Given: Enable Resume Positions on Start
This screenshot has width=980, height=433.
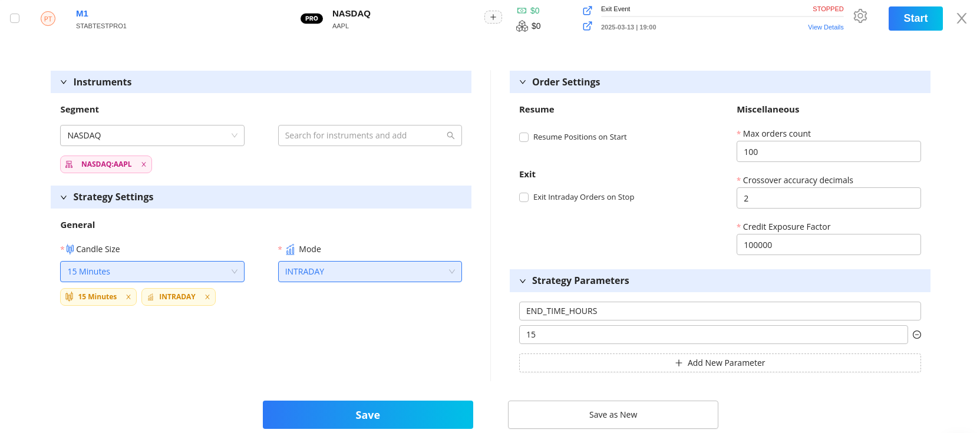Looking at the screenshot, I should click(x=524, y=137).
